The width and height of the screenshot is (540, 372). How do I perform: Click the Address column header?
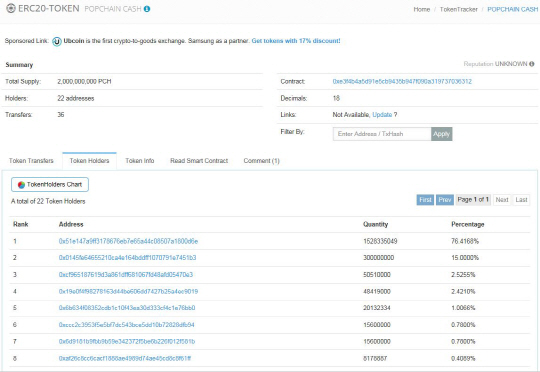[x=71, y=224]
